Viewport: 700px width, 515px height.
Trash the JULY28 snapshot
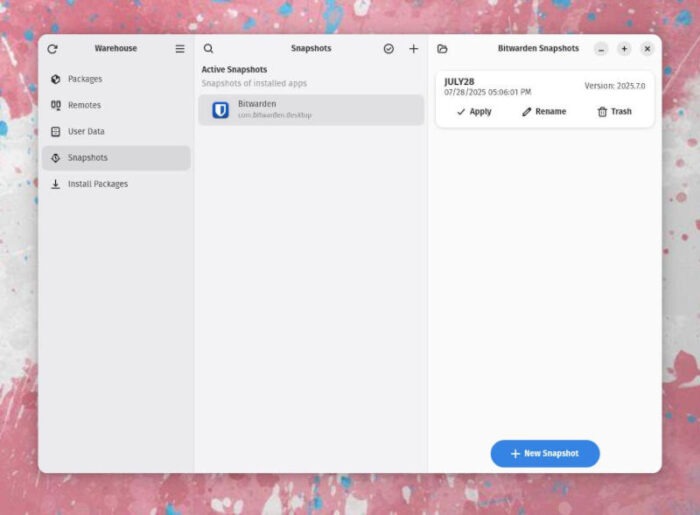(x=615, y=112)
